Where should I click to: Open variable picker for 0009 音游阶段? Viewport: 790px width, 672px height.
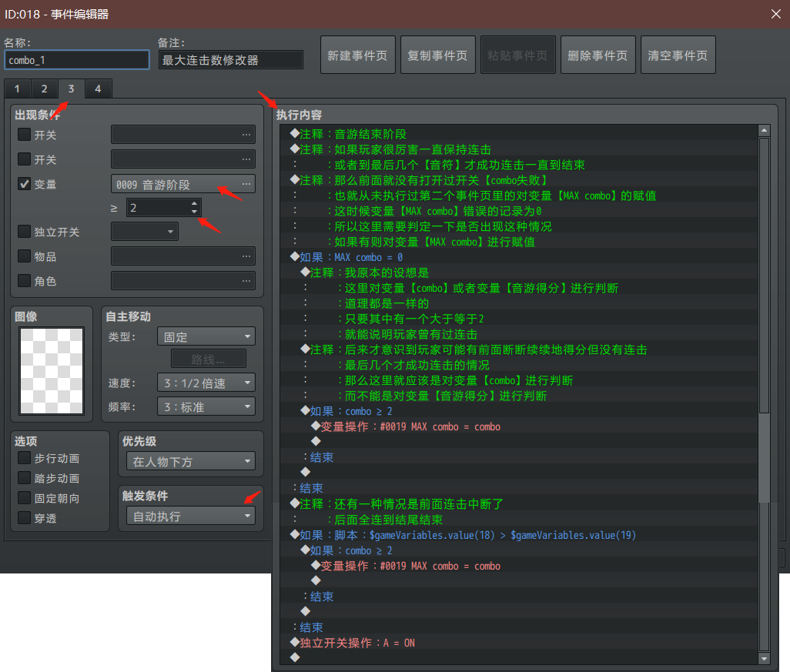[x=246, y=184]
